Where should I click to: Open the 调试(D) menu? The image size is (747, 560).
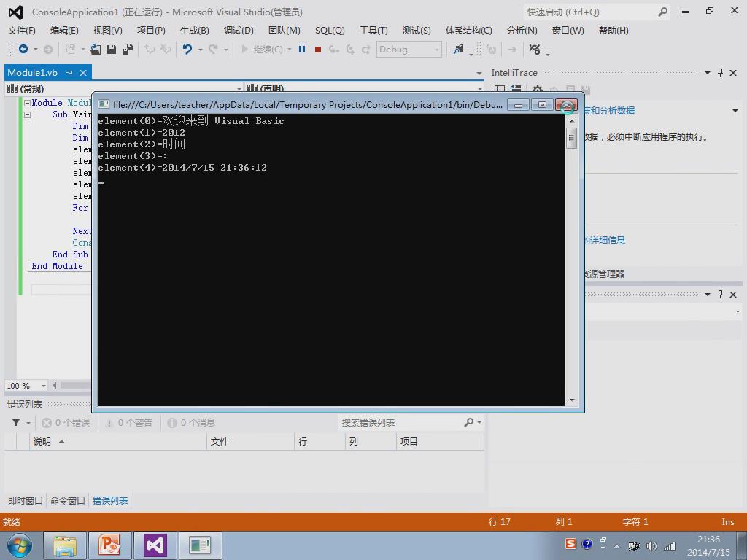point(239,31)
